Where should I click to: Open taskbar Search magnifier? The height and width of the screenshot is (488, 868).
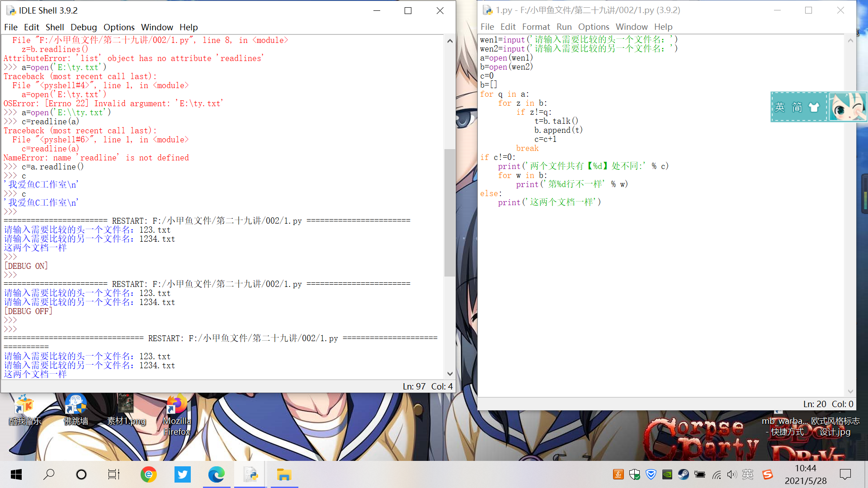click(49, 474)
